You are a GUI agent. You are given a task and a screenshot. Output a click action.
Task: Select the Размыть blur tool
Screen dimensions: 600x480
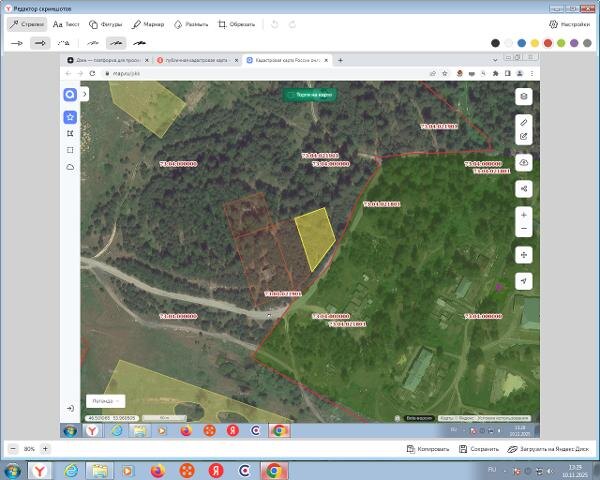191,24
